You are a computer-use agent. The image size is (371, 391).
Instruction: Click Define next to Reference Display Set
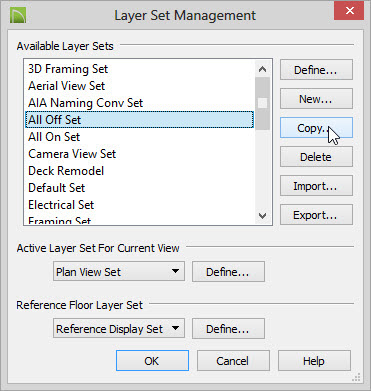click(228, 329)
